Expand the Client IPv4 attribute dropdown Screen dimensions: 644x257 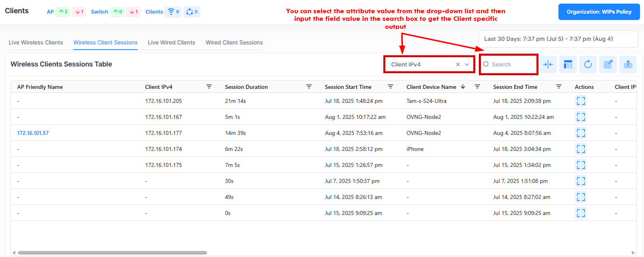(x=467, y=64)
